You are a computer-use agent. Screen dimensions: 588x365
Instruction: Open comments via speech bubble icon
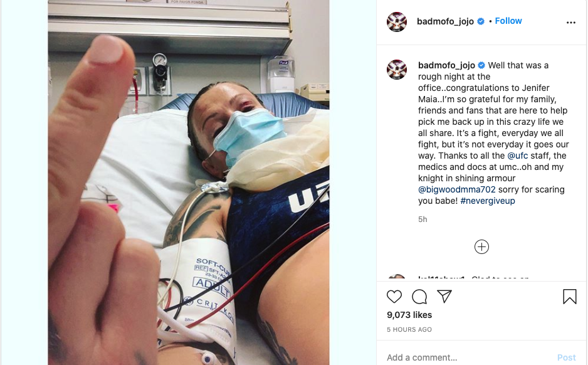(x=419, y=297)
